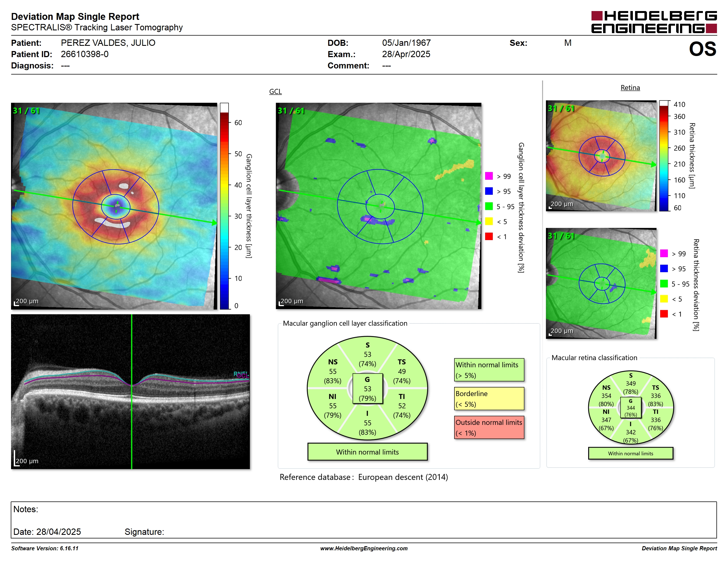Click the retina thickness color bar
Screen dimensions: 728x563
coord(664,156)
